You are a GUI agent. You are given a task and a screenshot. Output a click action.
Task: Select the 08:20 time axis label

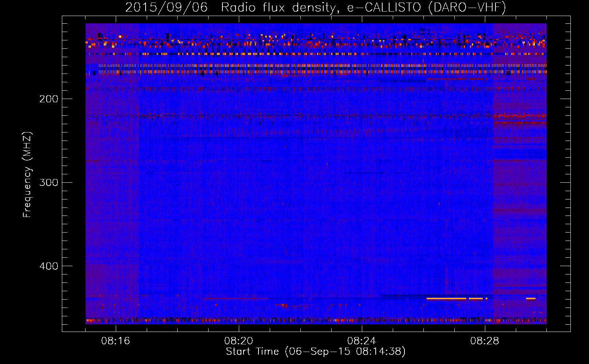click(238, 341)
